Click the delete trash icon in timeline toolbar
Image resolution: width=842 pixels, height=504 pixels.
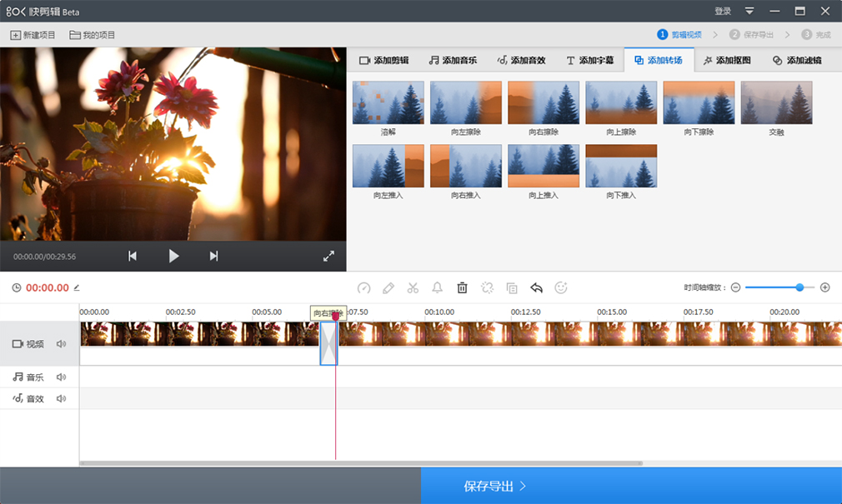[462, 287]
